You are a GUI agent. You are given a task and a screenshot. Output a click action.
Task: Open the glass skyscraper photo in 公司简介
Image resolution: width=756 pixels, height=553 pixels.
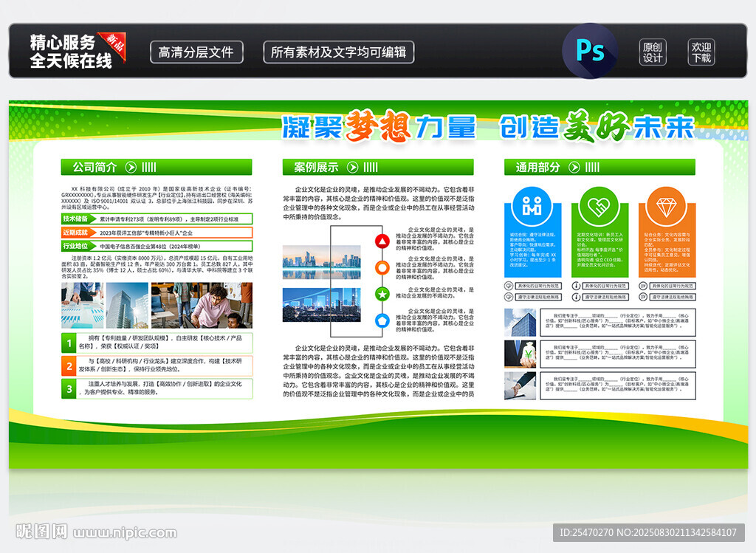[127, 306]
